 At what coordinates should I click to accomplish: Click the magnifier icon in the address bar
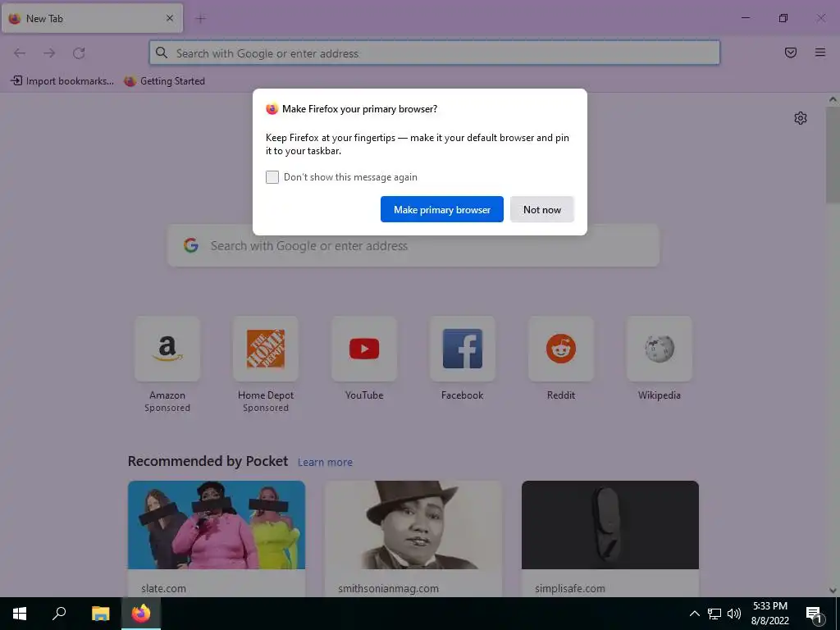[162, 52]
